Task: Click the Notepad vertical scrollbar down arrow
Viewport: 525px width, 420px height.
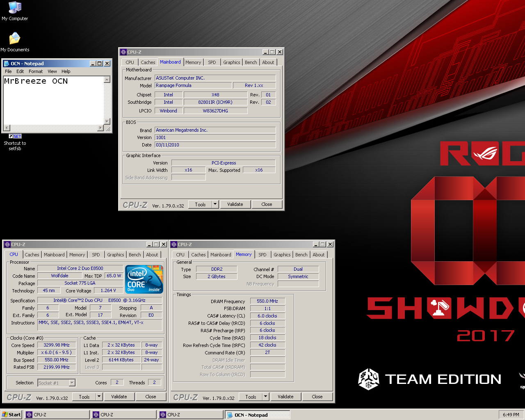Action: pos(107,121)
